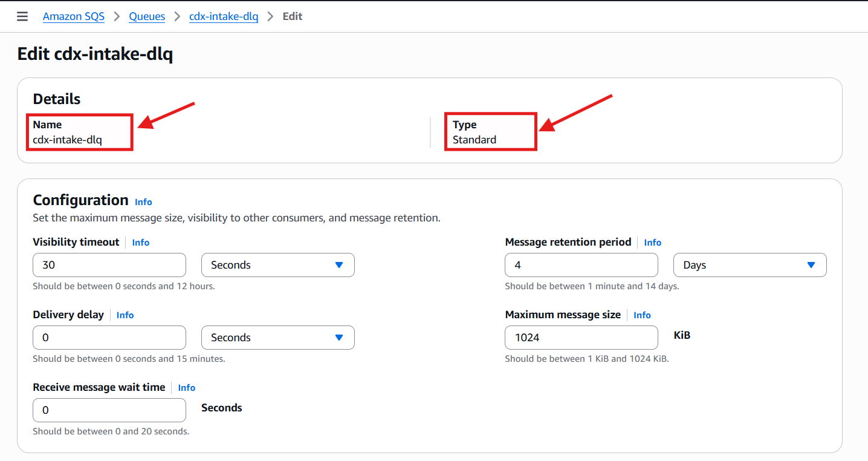868x461 pixels.
Task: Focus the Receive message wait time field
Action: click(109, 410)
